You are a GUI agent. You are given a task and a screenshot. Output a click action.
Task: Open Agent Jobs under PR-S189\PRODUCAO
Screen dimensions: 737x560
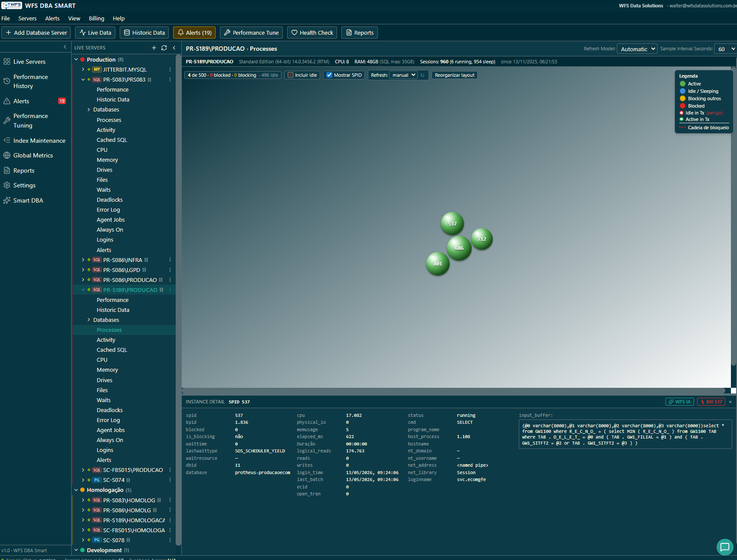coord(111,430)
